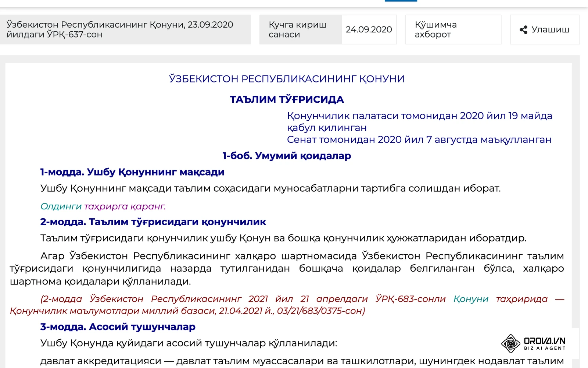This screenshot has height=368, width=588.
Task: Click the date 24.09.2020 field
Action: point(369,29)
